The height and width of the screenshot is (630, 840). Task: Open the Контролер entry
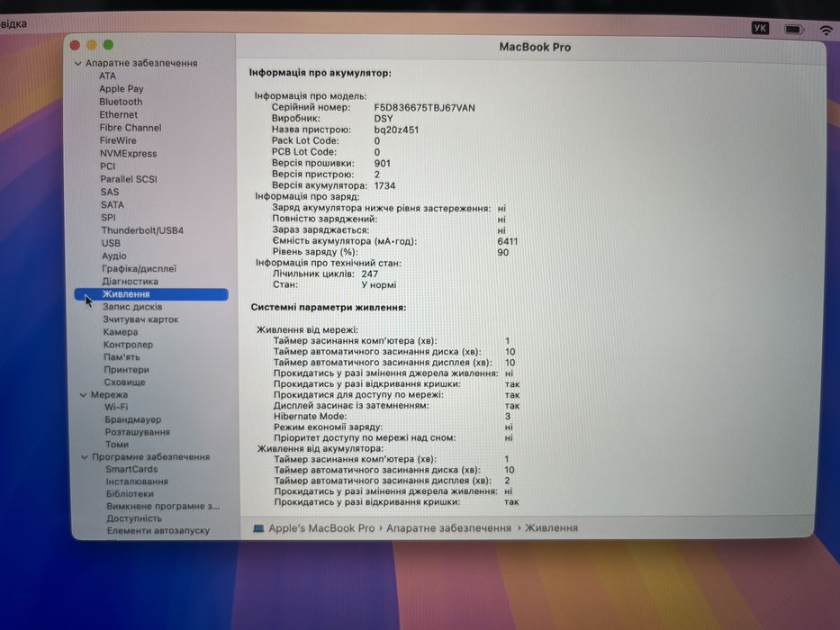coord(128,345)
